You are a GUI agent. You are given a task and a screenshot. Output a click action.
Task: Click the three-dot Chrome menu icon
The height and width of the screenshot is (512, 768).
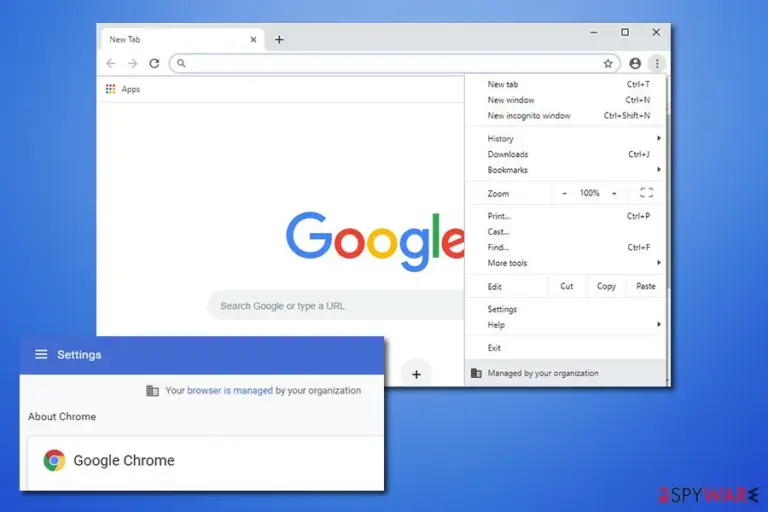[x=657, y=63]
